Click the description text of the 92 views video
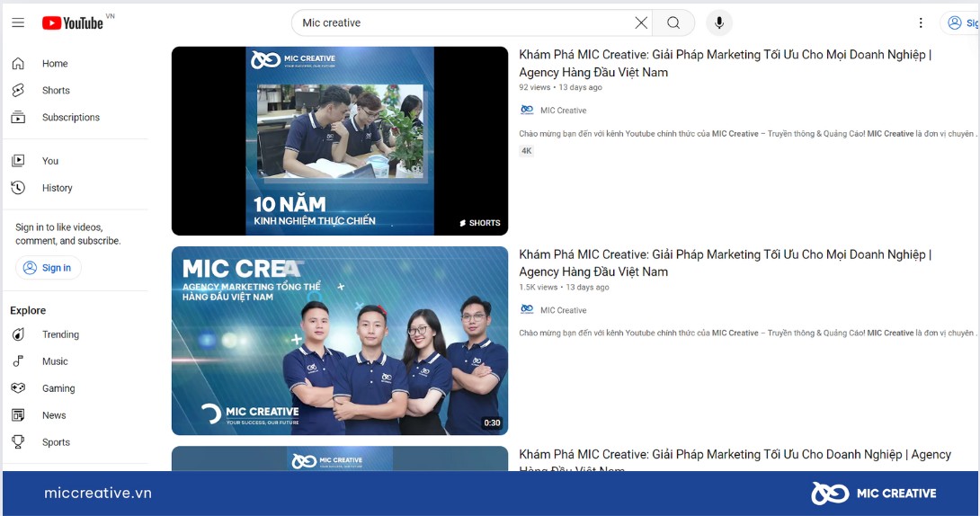The height and width of the screenshot is (516, 980). 747,134
